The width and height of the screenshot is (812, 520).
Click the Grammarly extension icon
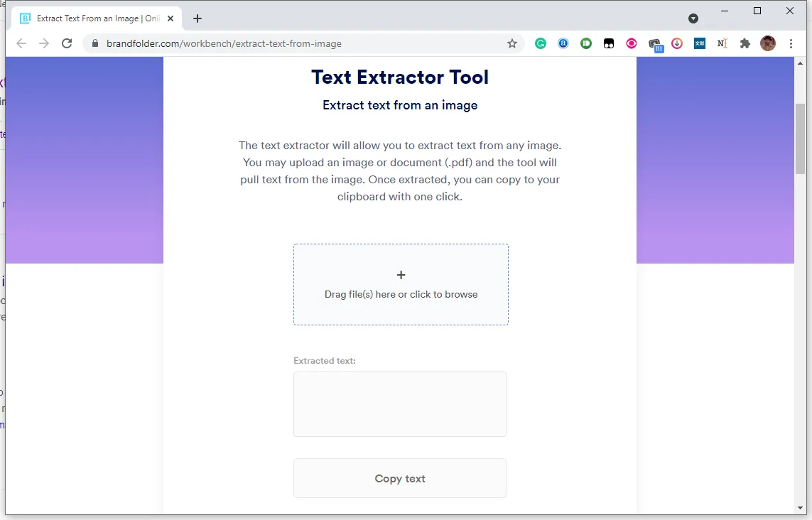point(540,43)
